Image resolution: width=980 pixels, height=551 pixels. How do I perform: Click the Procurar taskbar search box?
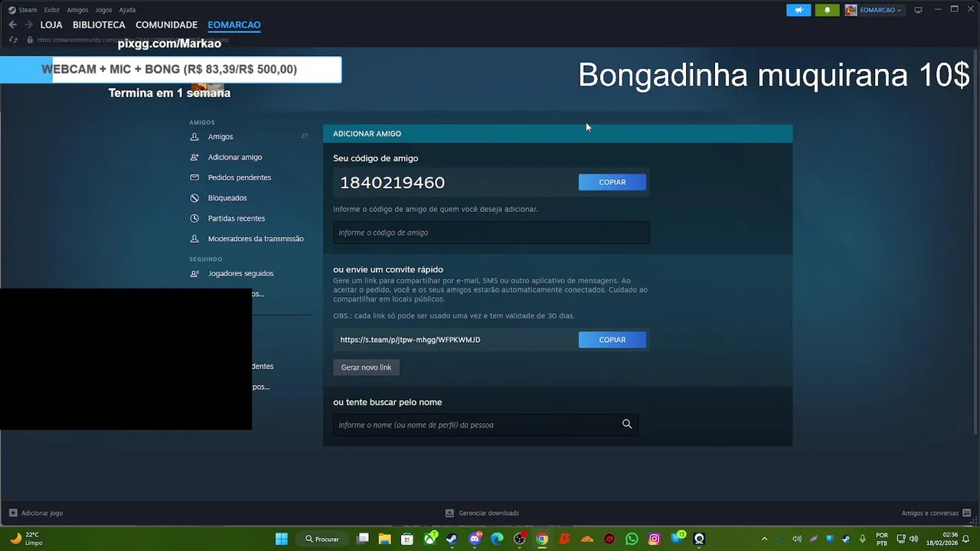(x=323, y=539)
